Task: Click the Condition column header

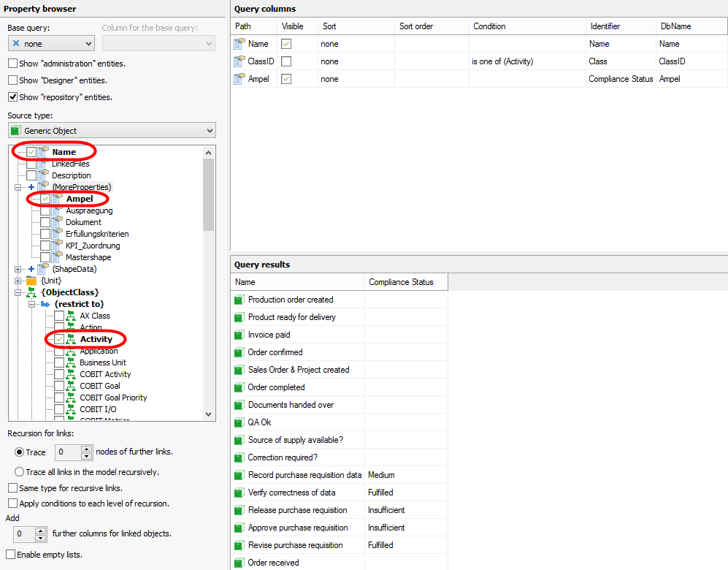Action: click(527, 26)
